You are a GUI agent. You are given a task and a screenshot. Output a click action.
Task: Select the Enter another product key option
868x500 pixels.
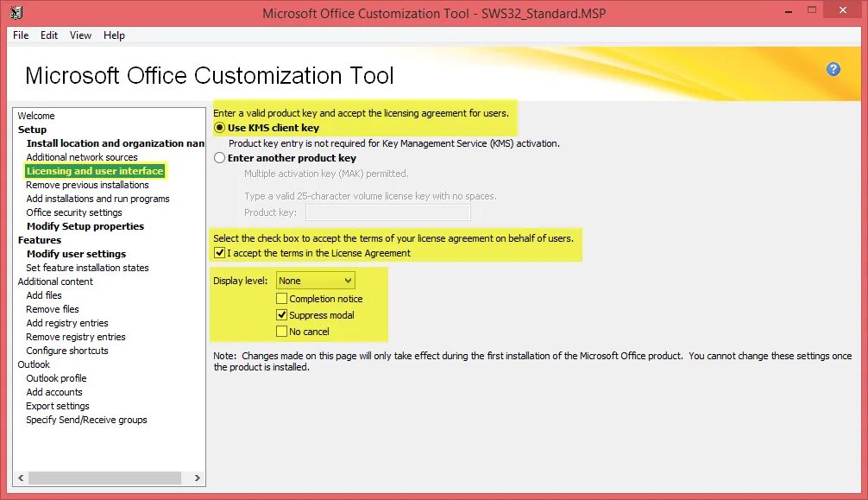point(220,158)
